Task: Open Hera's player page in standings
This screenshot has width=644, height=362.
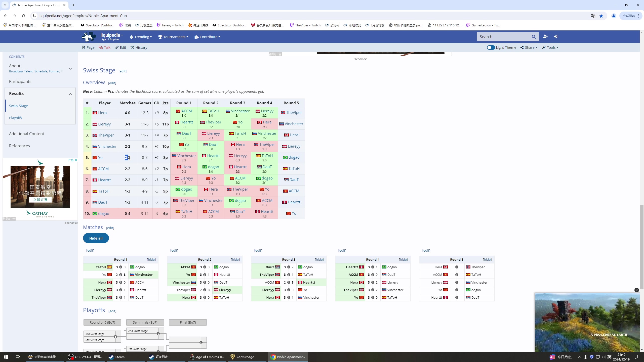Action: [102, 113]
